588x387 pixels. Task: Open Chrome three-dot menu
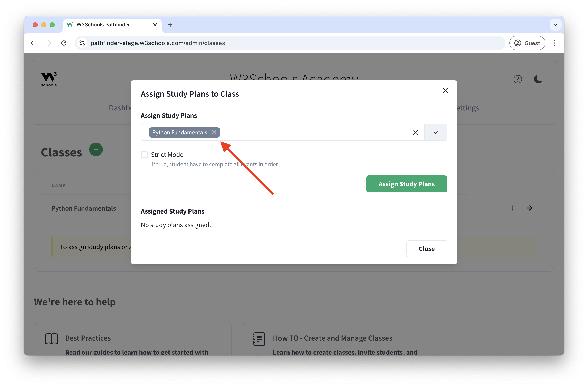(x=555, y=43)
